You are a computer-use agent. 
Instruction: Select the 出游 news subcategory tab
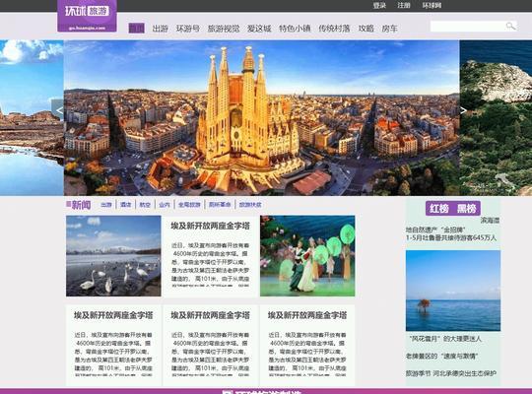(106, 205)
